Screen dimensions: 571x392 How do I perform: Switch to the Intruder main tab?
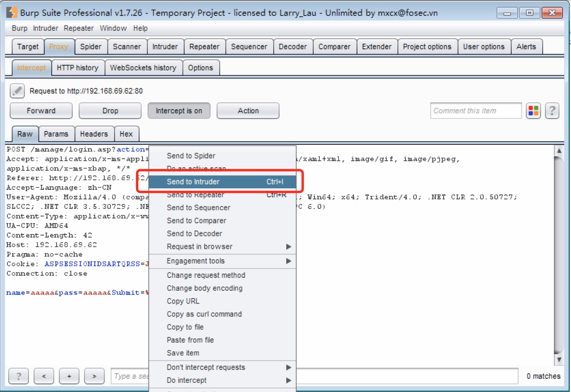165,47
